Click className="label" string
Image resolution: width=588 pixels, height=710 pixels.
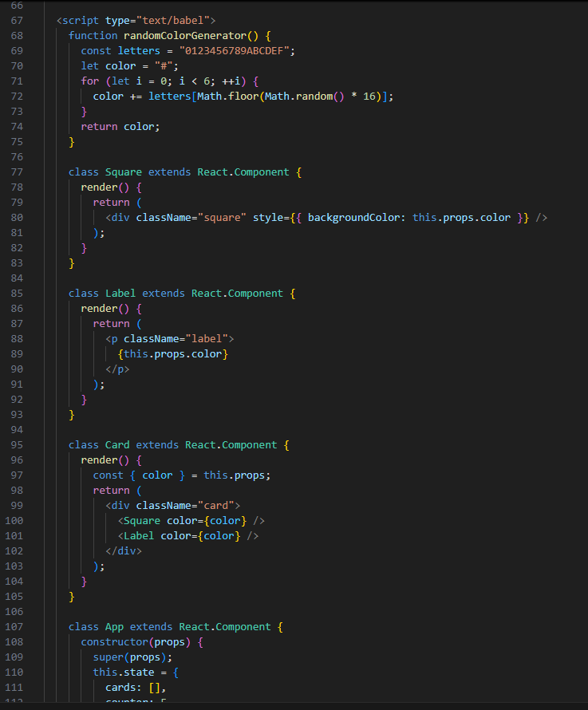coord(207,339)
